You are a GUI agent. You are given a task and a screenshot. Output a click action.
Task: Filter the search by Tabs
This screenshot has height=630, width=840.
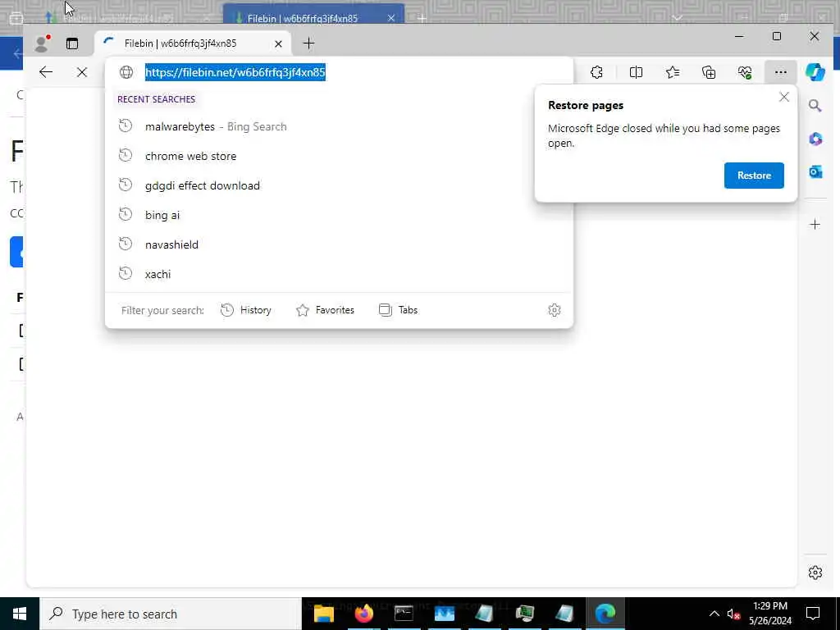coord(398,310)
